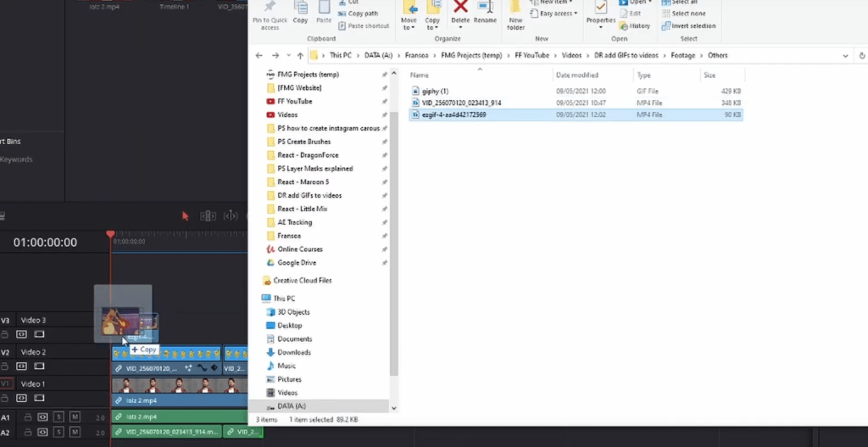Activate the Dynamic Trim mode tool

(x=231, y=216)
